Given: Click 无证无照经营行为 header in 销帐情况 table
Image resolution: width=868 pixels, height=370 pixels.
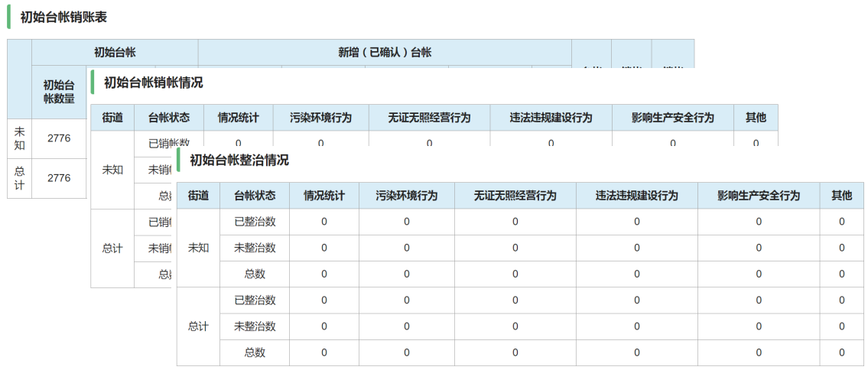Looking at the screenshot, I should coord(429,118).
